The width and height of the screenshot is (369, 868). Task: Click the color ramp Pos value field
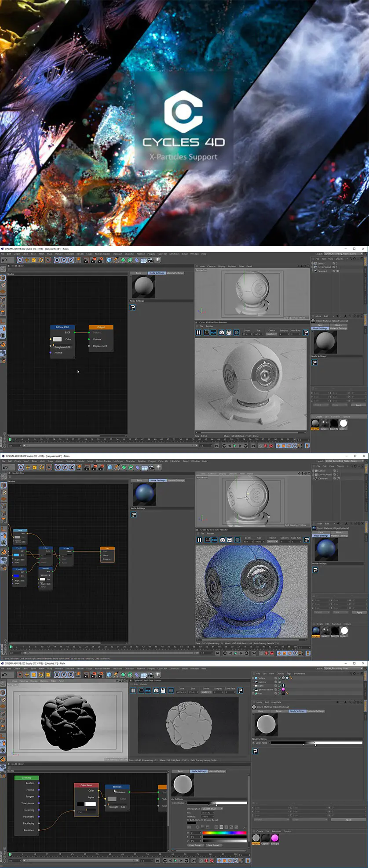tap(207, 813)
